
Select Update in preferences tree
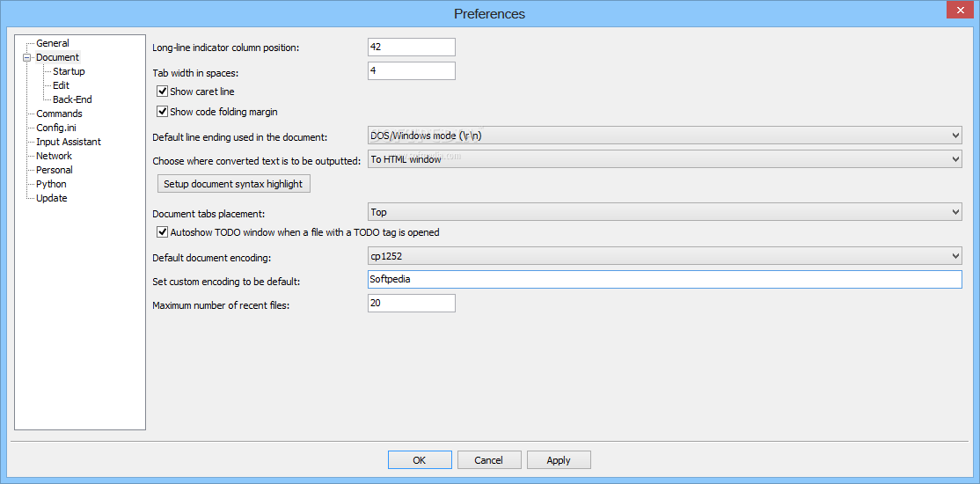click(52, 198)
